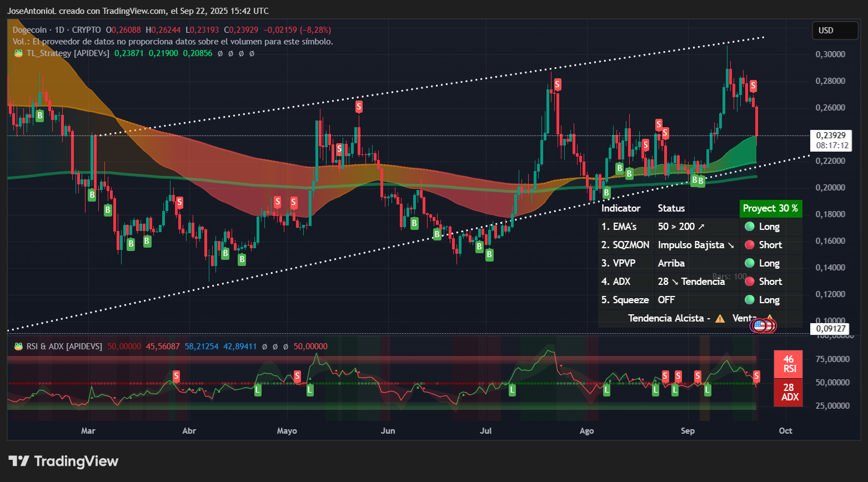Click the '2. SQZMON' row label

[625, 245]
